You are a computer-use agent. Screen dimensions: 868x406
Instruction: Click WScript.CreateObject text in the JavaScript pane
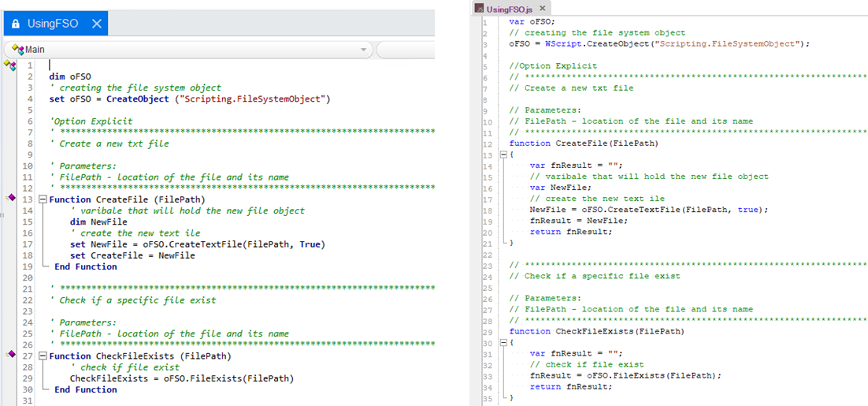point(583,44)
